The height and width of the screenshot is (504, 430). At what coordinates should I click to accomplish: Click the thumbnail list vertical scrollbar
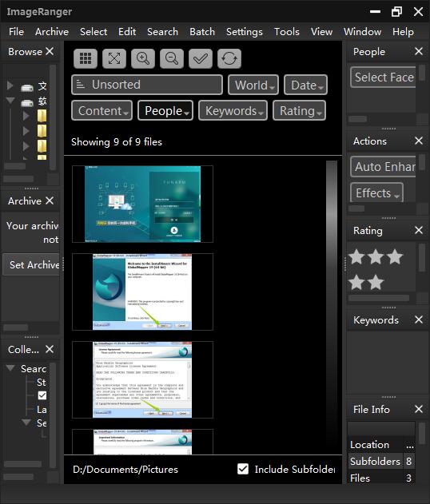332,305
